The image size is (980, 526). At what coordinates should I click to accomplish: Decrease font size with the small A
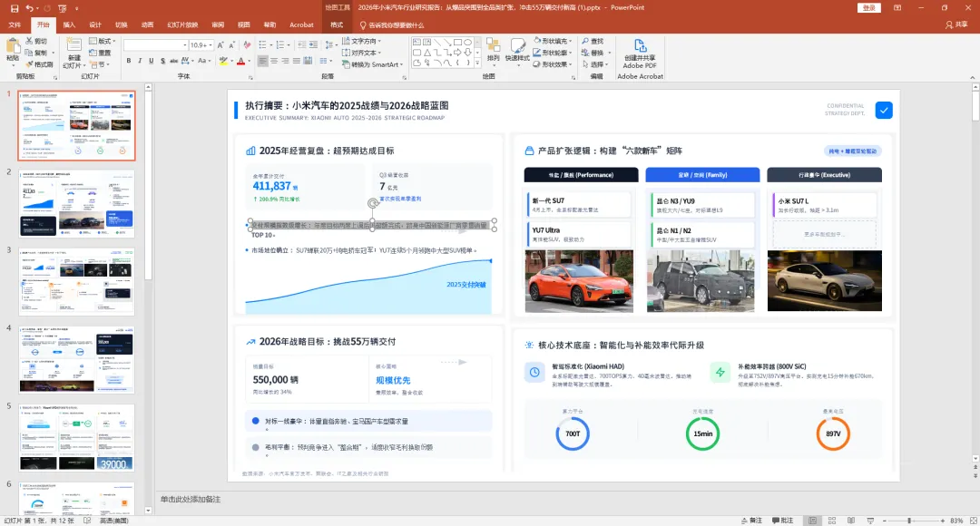pyautogui.click(x=232, y=45)
